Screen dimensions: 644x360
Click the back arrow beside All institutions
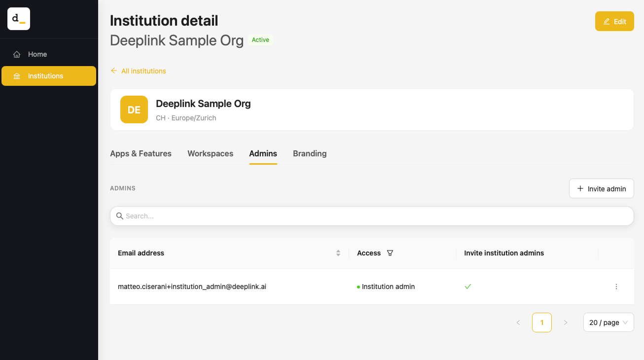point(114,71)
